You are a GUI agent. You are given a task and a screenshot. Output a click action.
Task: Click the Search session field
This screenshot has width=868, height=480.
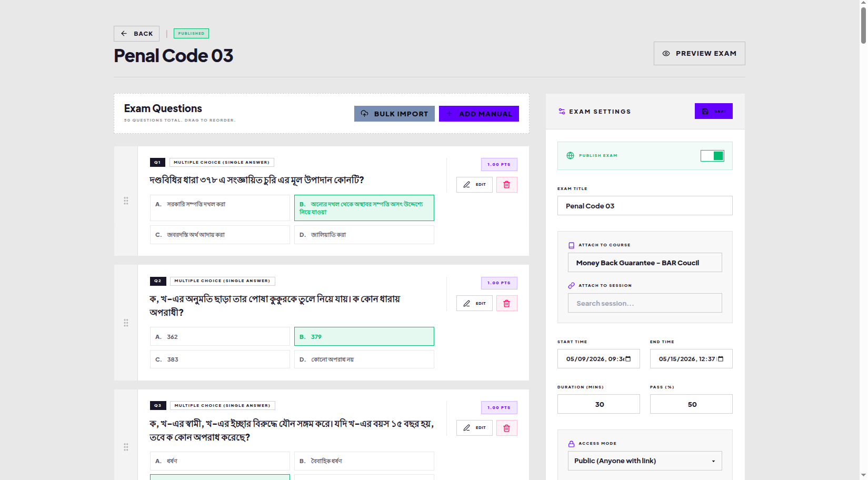click(645, 303)
